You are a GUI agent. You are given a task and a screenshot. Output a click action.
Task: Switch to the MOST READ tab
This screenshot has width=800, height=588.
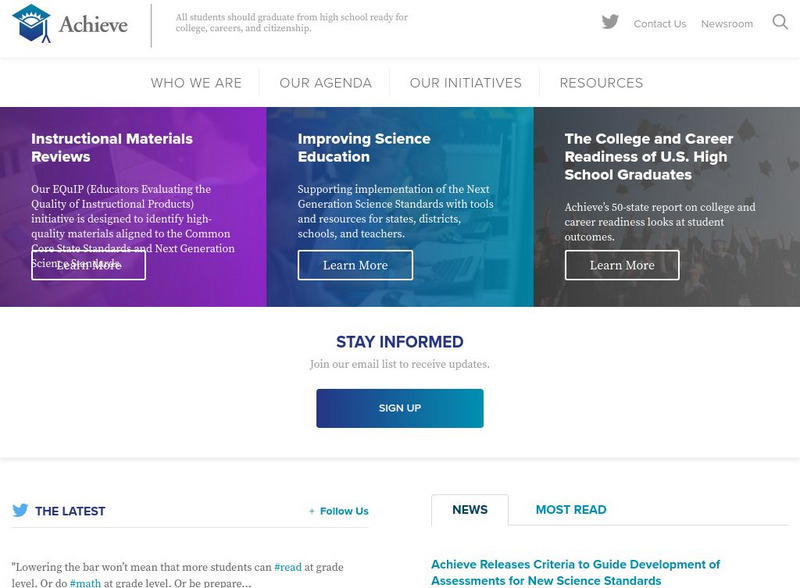(572, 509)
